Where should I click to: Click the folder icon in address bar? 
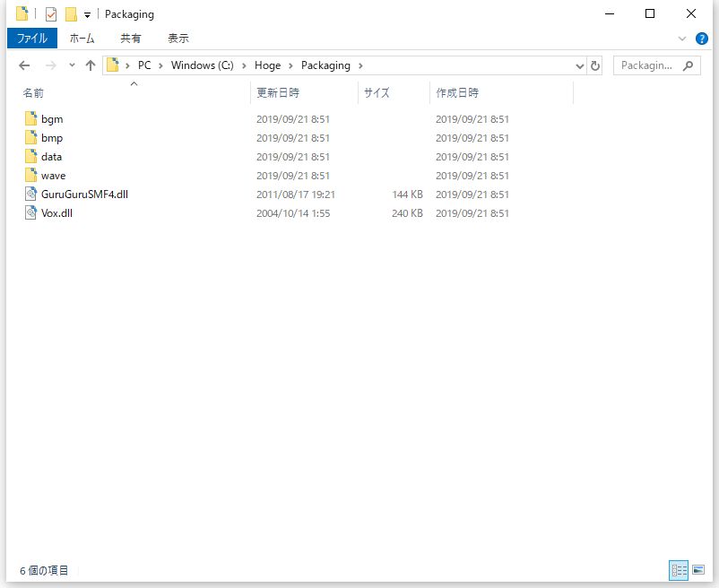[x=113, y=65]
